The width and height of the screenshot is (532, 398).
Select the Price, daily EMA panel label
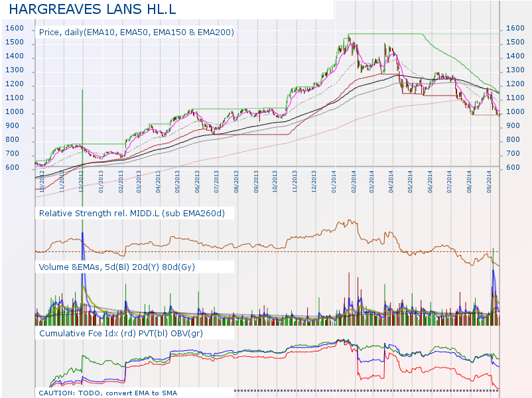pos(136,32)
